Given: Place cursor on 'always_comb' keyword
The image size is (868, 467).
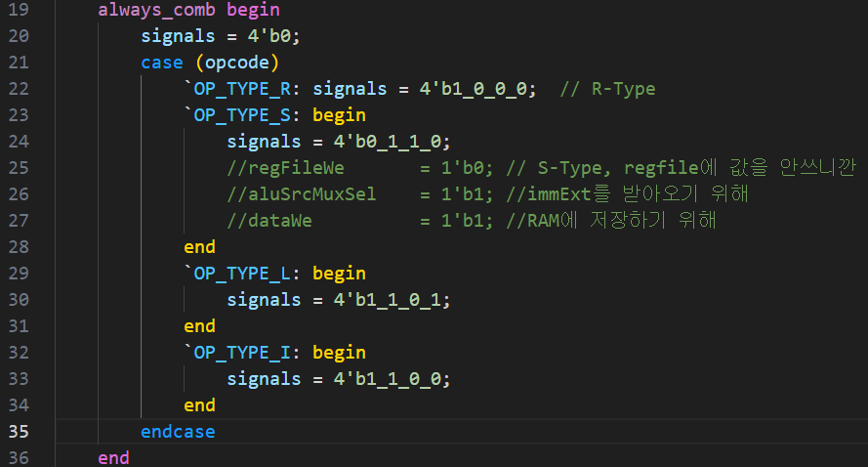Looking at the screenshot, I should tap(156, 10).
